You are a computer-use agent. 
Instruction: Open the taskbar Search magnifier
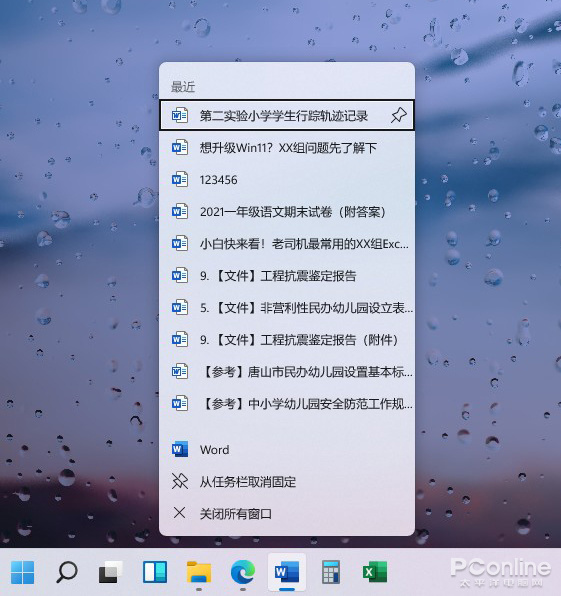tap(67, 572)
